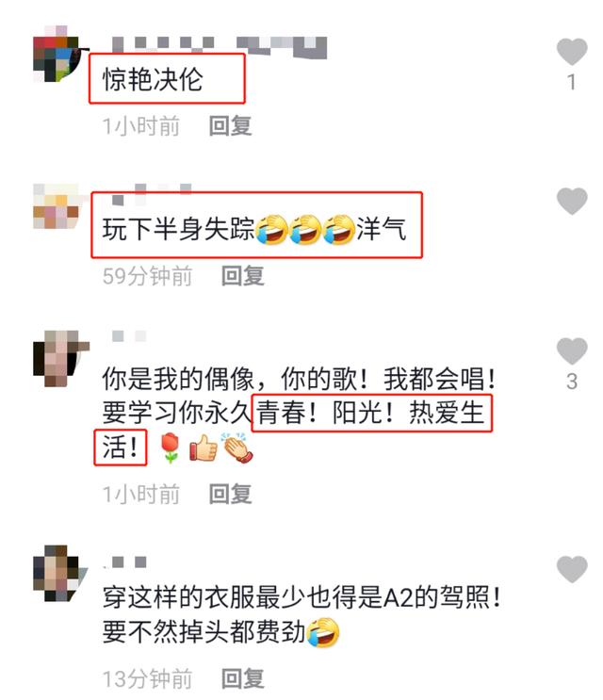
Task: Open username above 惊艳决伦 comment
Action: [x=219, y=46]
